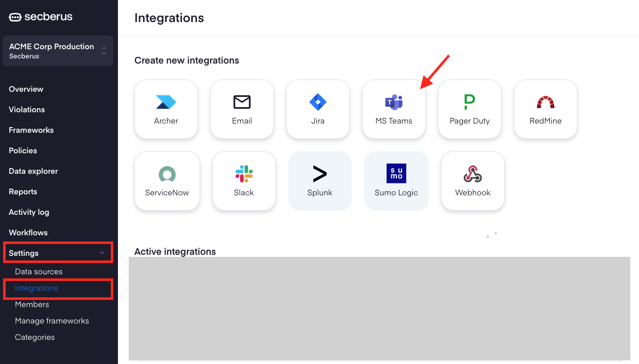This screenshot has width=639, height=364.
Task: Pick the Slack integration card
Action: (244, 181)
